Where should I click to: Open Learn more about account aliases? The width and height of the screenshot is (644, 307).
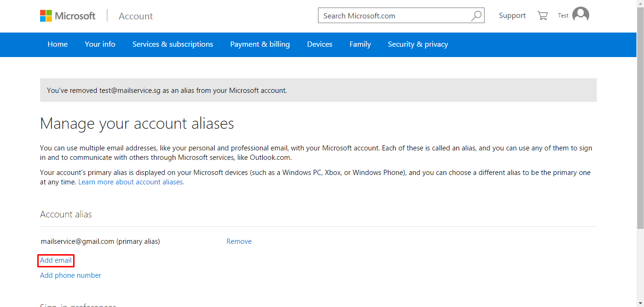(131, 182)
